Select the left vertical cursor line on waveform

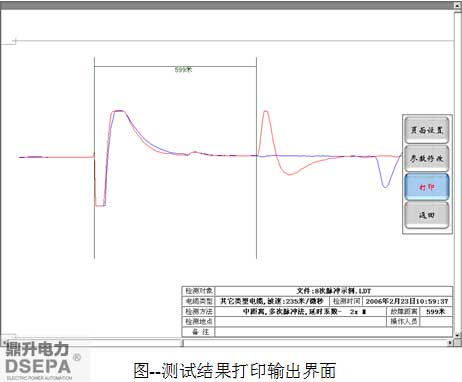click(x=94, y=158)
